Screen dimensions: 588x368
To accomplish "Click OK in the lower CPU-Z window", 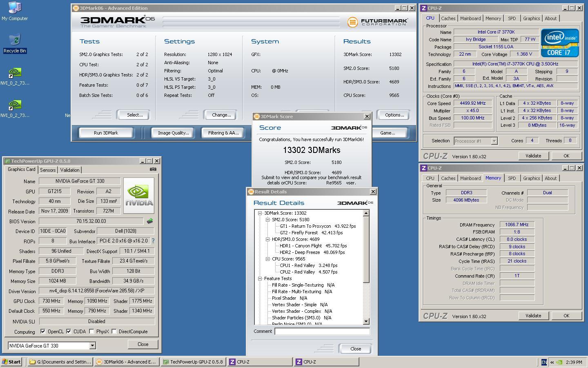I will pyautogui.click(x=566, y=316).
